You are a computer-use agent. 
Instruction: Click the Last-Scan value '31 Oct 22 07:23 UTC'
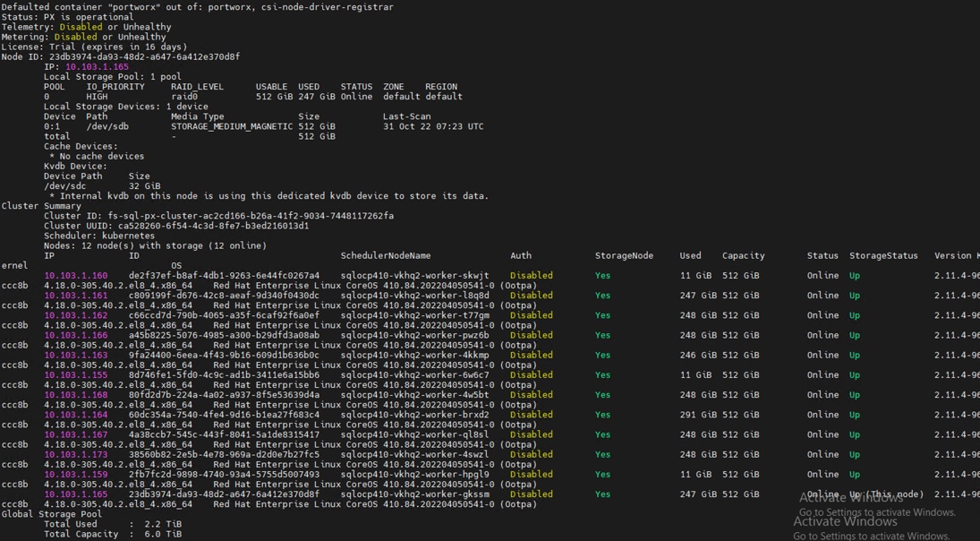(433, 126)
